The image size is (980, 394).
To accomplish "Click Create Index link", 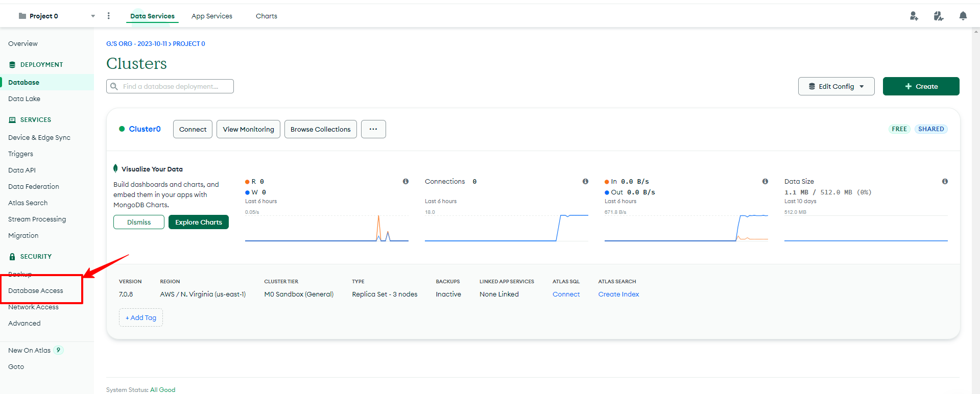I will (618, 294).
